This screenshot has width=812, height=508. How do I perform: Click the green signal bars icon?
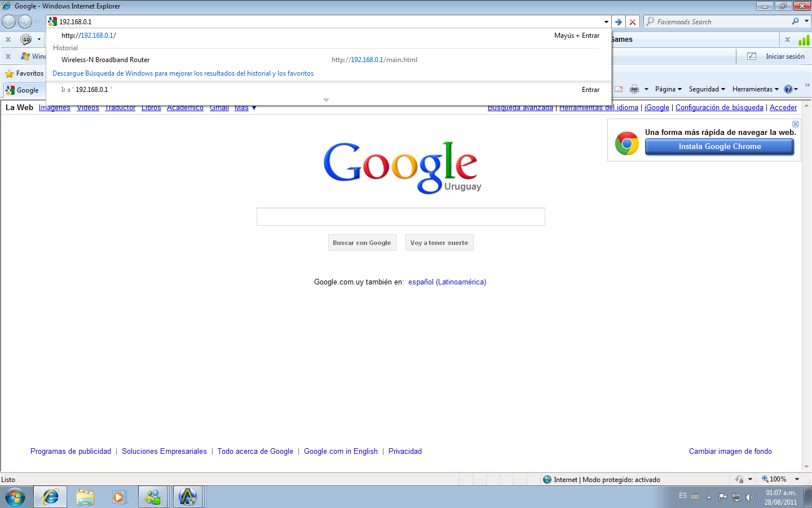tap(804, 40)
